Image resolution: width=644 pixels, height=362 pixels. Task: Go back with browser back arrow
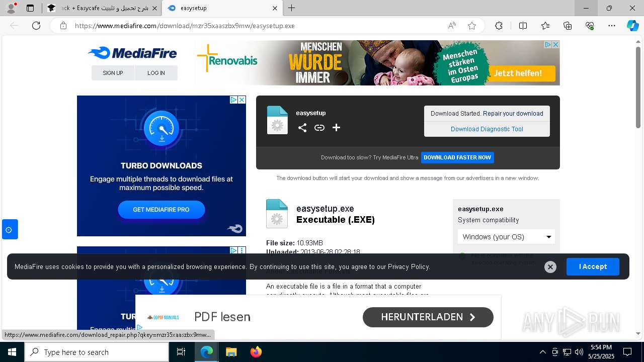[x=14, y=26]
